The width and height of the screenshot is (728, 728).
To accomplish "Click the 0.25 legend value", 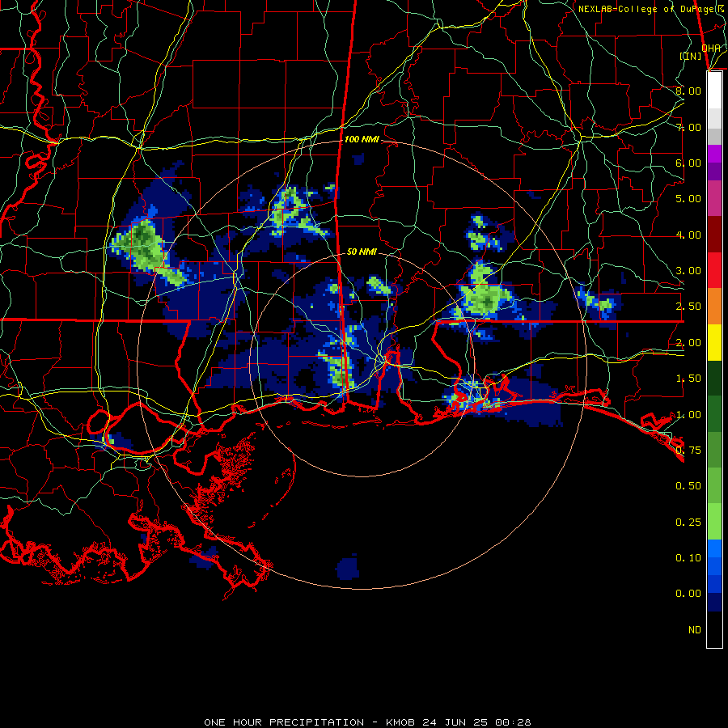I will (x=688, y=523).
